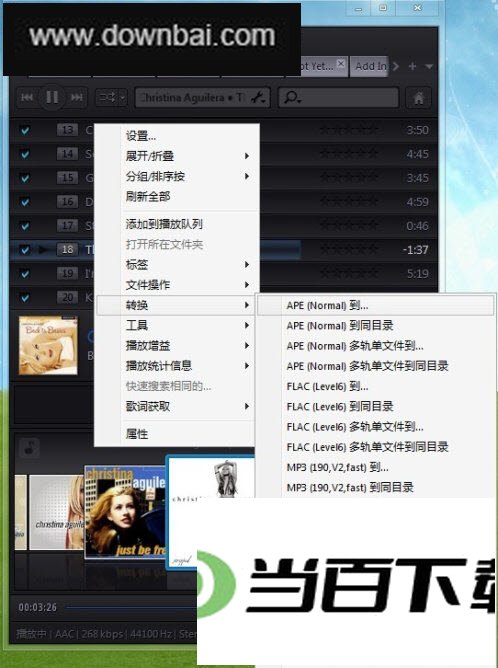Select 'APE (Normal) 多轨单文件到同目录'
The height and width of the screenshot is (668, 498).
tap(376, 366)
